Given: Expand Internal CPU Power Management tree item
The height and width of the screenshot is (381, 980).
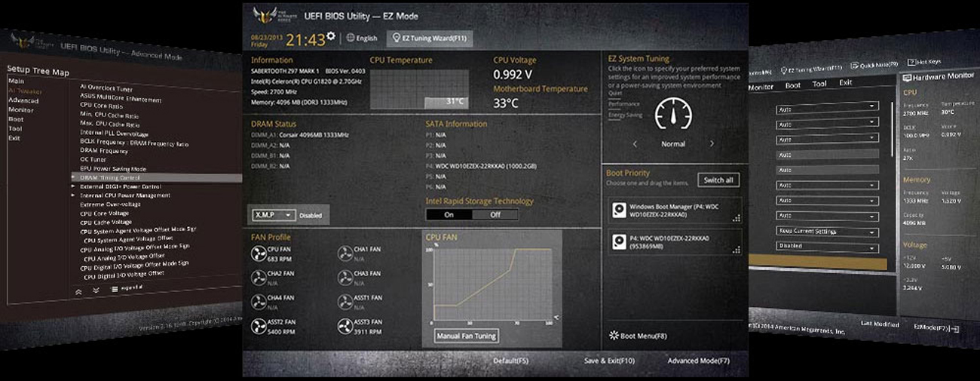Looking at the screenshot, I should click(73, 195).
